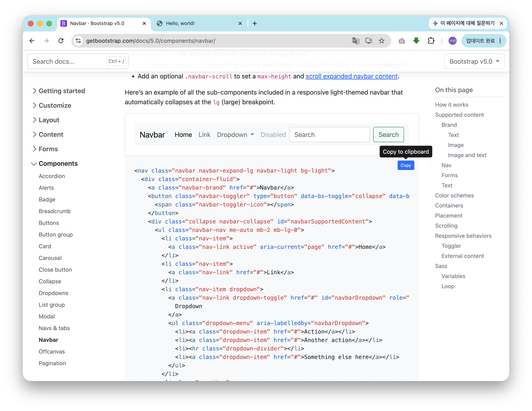Screen dimensions: 532x411
Task: Open the Pagination docs page
Action: pyautogui.click(x=52, y=363)
